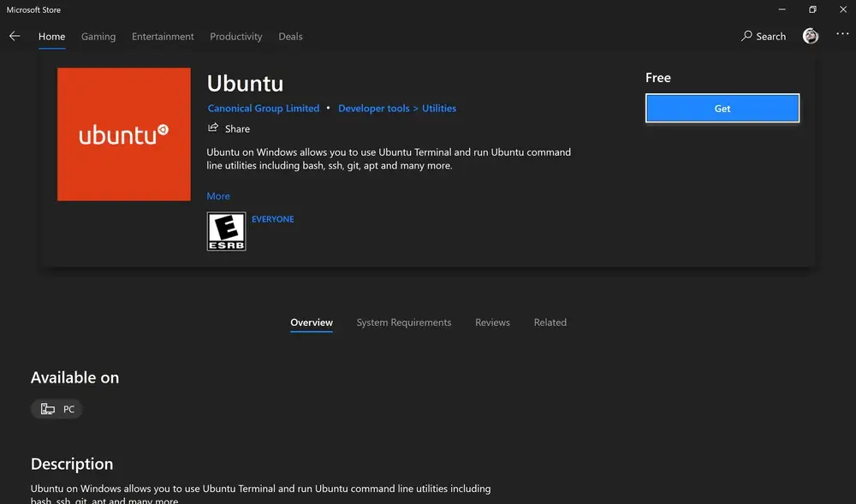
Task: Click the back arrow icon
Action: (15, 36)
